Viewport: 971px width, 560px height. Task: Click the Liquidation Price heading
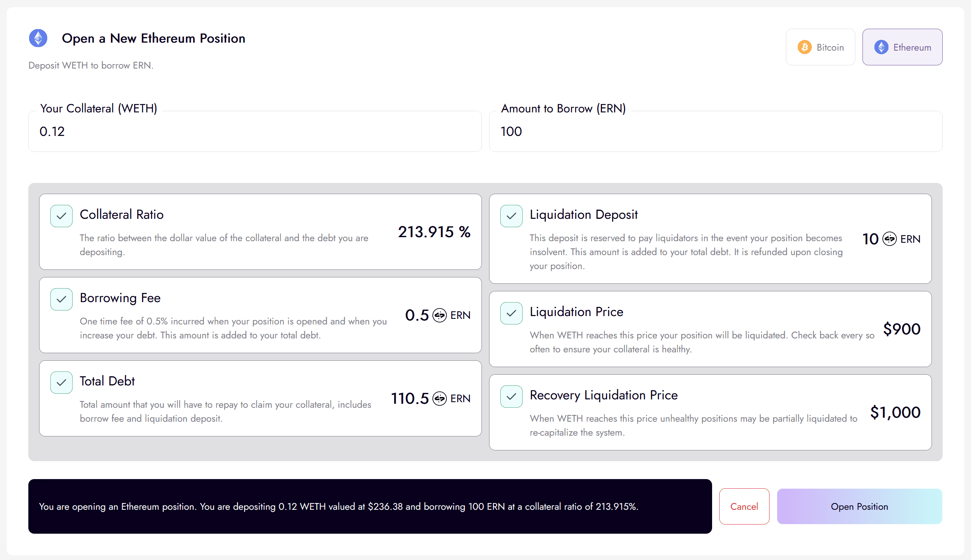(x=576, y=312)
